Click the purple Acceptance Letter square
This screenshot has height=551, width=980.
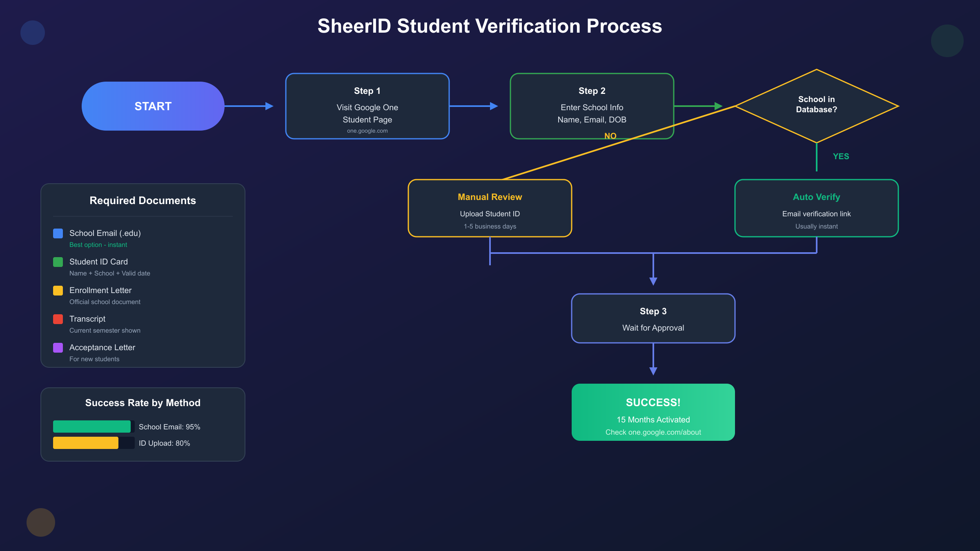(58, 348)
